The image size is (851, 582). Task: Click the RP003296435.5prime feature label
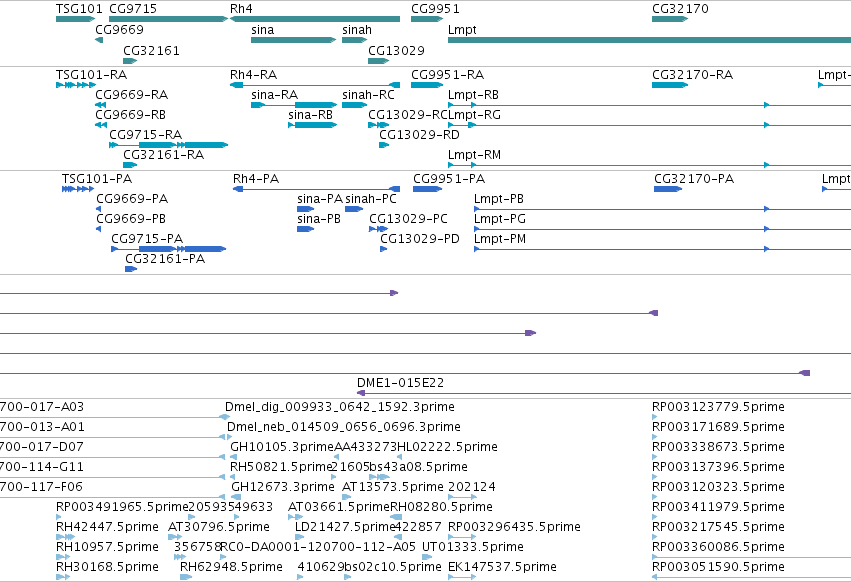(x=514, y=527)
